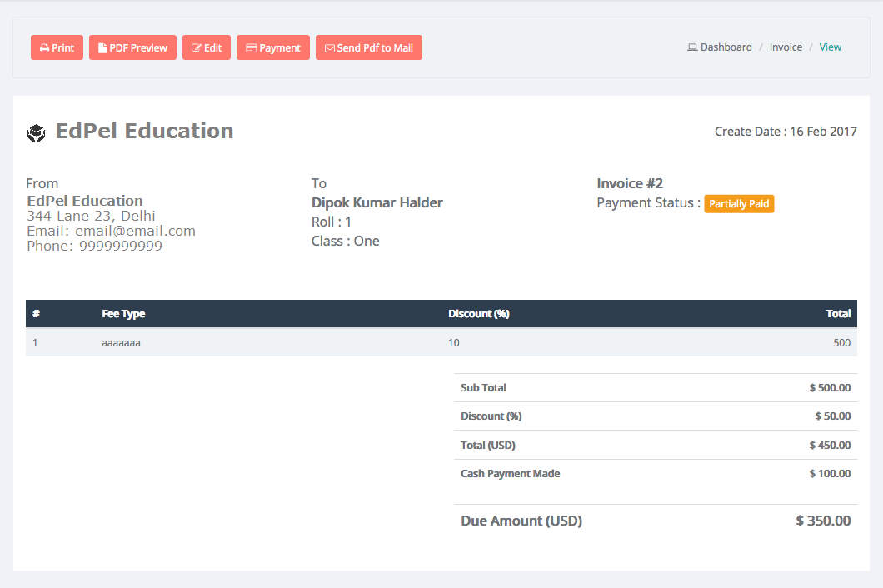Open the Invoice breadcrumb link
Viewport: 883px width, 588px height.
[786, 47]
